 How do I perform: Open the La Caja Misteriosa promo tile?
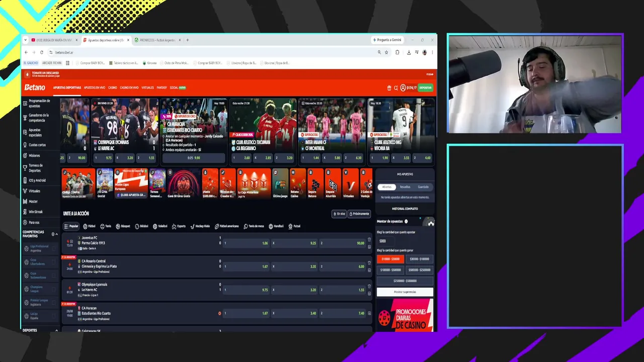pyautogui.click(x=253, y=183)
